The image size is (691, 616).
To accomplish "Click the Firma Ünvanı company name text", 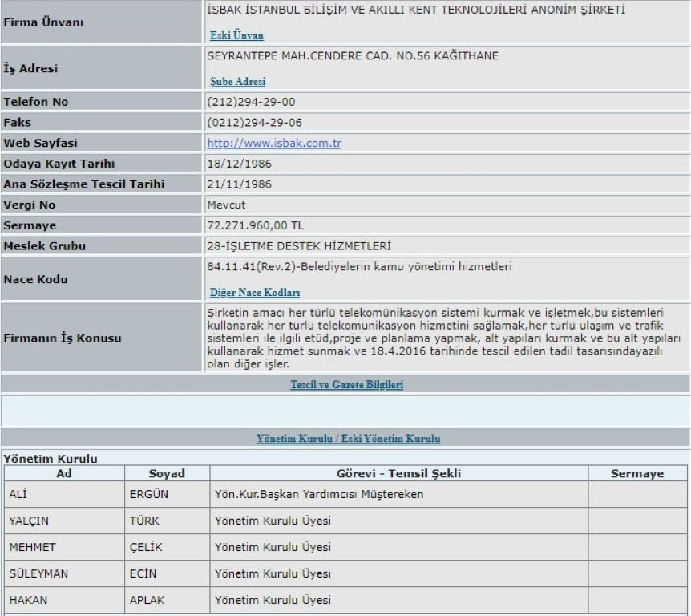I will point(415,10).
